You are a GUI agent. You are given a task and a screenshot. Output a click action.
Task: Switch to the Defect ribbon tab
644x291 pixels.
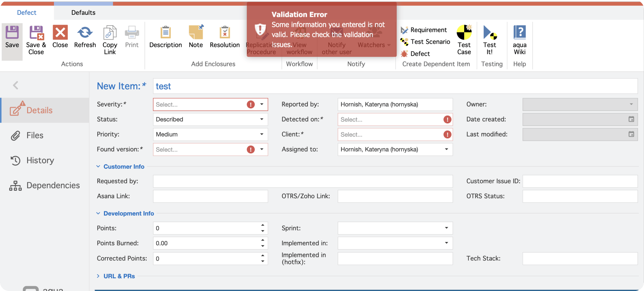click(x=27, y=12)
